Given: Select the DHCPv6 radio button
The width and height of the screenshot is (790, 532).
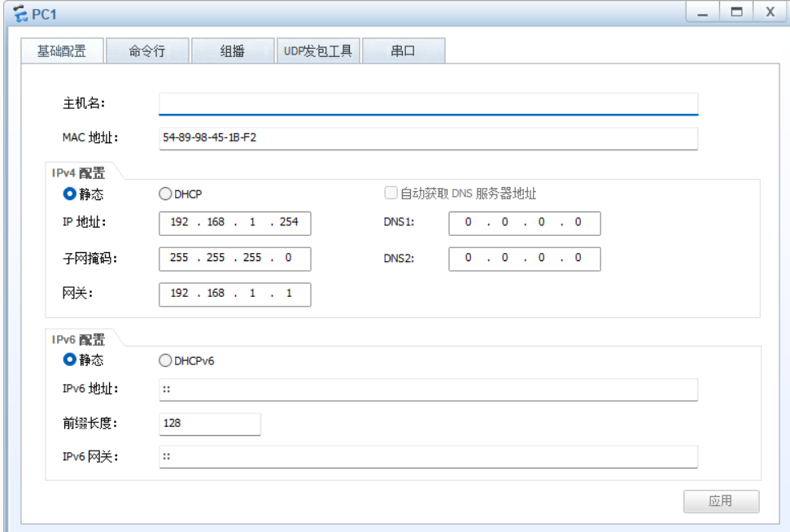Looking at the screenshot, I should 165,360.
